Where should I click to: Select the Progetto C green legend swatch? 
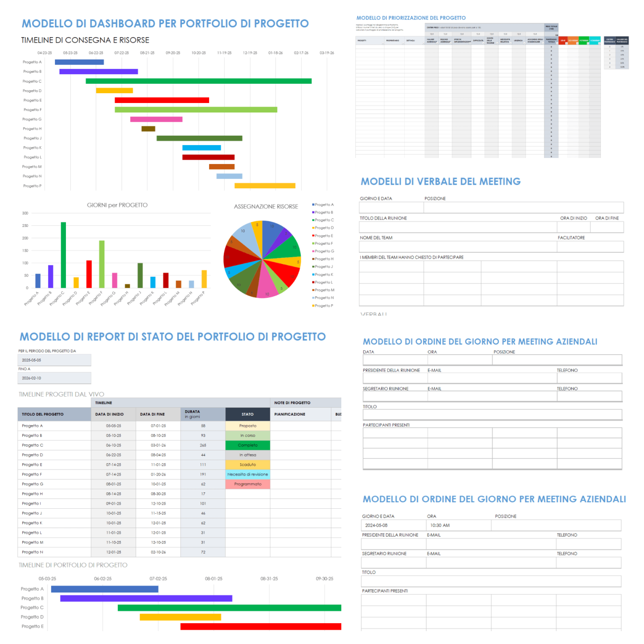click(312, 219)
